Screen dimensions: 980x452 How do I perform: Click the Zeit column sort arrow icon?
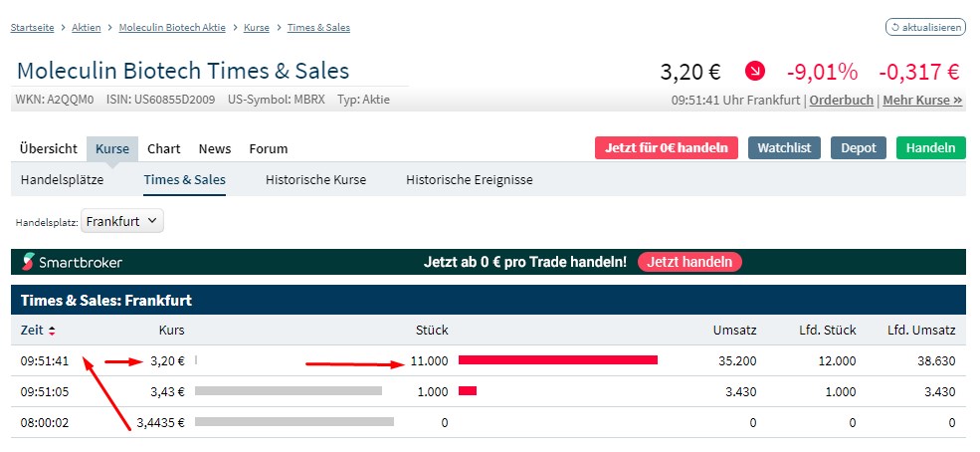point(52,331)
